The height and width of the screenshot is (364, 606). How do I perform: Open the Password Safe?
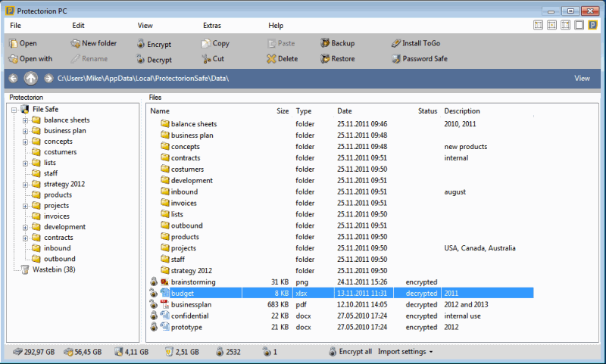[420, 59]
